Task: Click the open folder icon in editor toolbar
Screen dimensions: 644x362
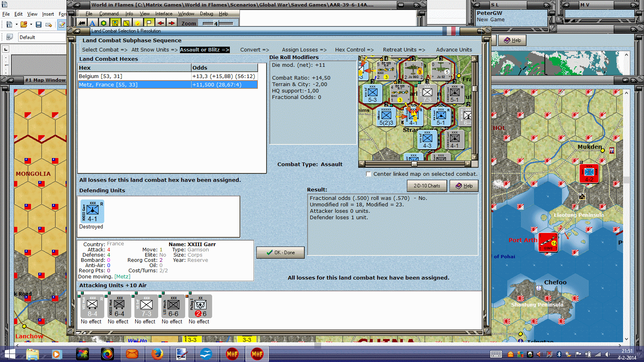Action: coord(24,25)
